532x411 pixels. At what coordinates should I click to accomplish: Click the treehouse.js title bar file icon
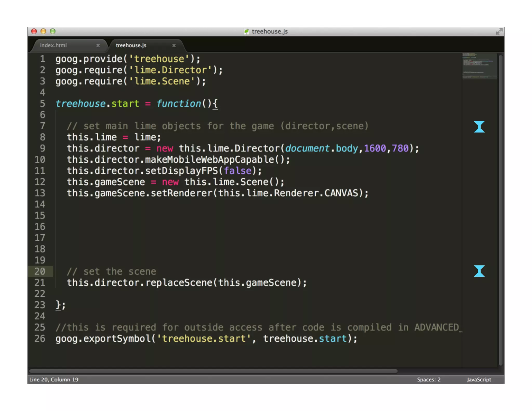click(x=246, y=32)
